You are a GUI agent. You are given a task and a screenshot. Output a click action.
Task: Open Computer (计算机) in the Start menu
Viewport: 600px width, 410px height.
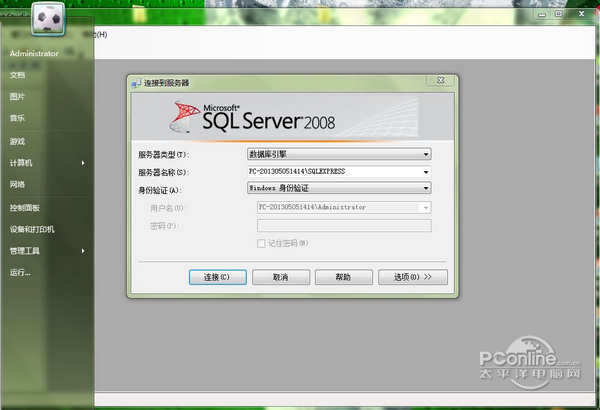point(21,163)
